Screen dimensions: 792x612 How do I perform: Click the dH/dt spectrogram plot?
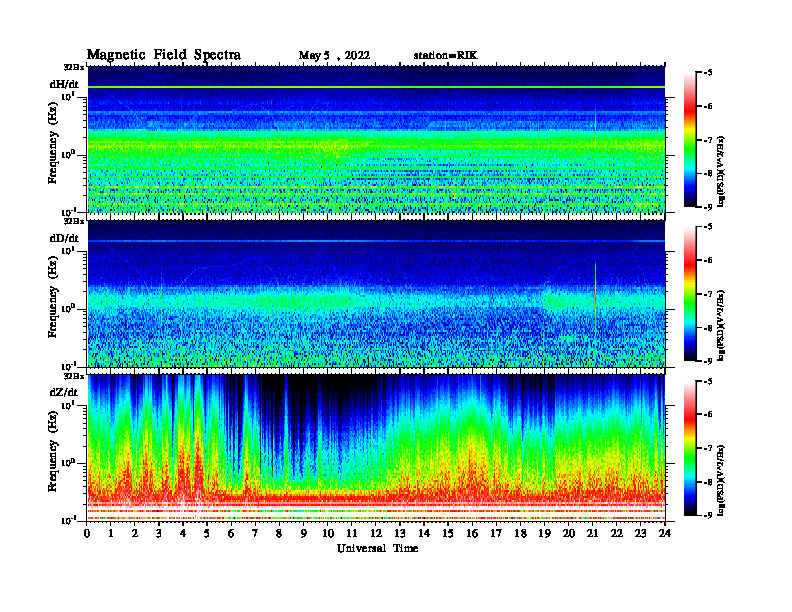coord(376,139)
